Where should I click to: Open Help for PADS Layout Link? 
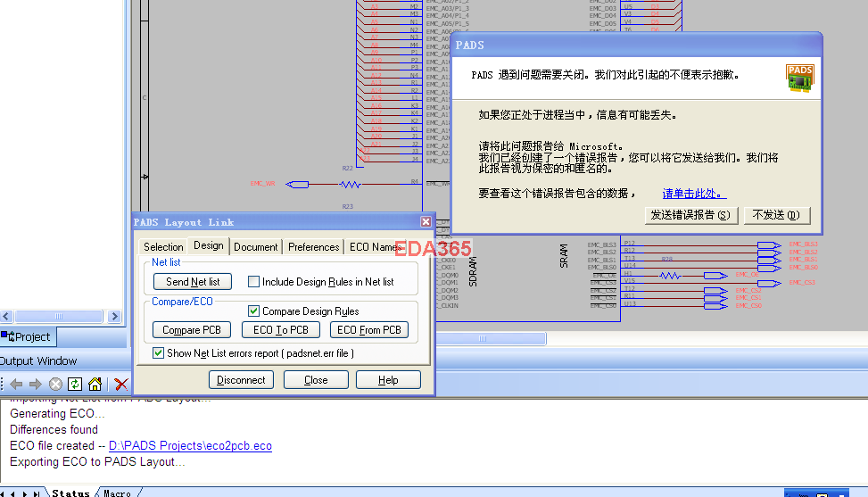coord(388,380)
